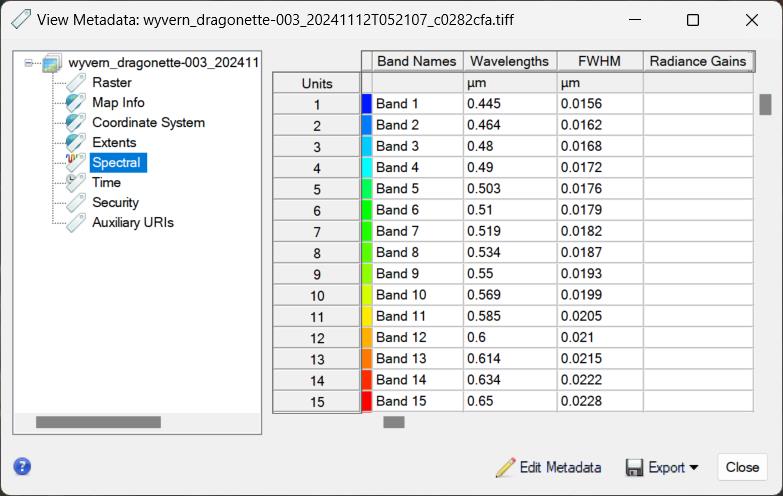Viewport: 783px width, 496px height.
Task: Click the table's horizontal scrollbar thumb
Action: click(x=393, y=423)
